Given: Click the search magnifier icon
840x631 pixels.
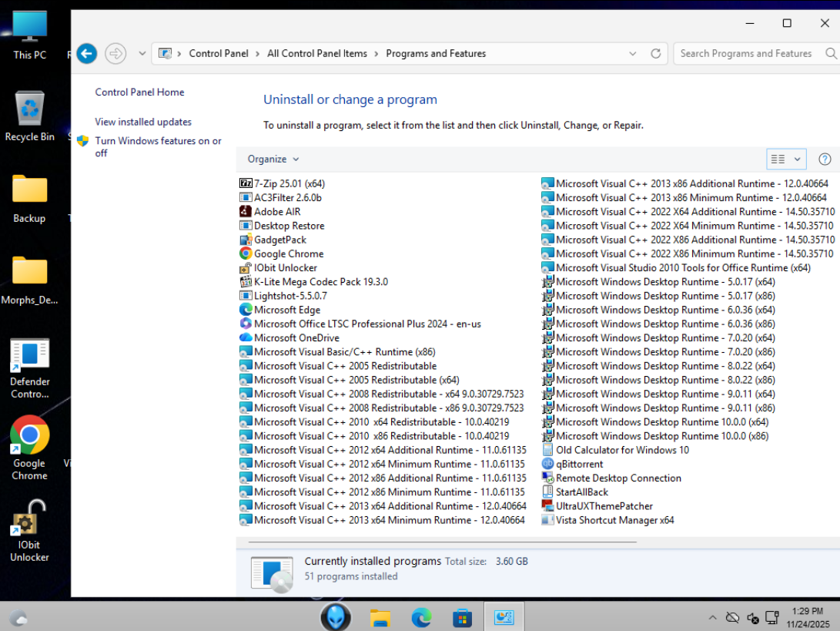Looking at the screenshot, I should (830, 54).
